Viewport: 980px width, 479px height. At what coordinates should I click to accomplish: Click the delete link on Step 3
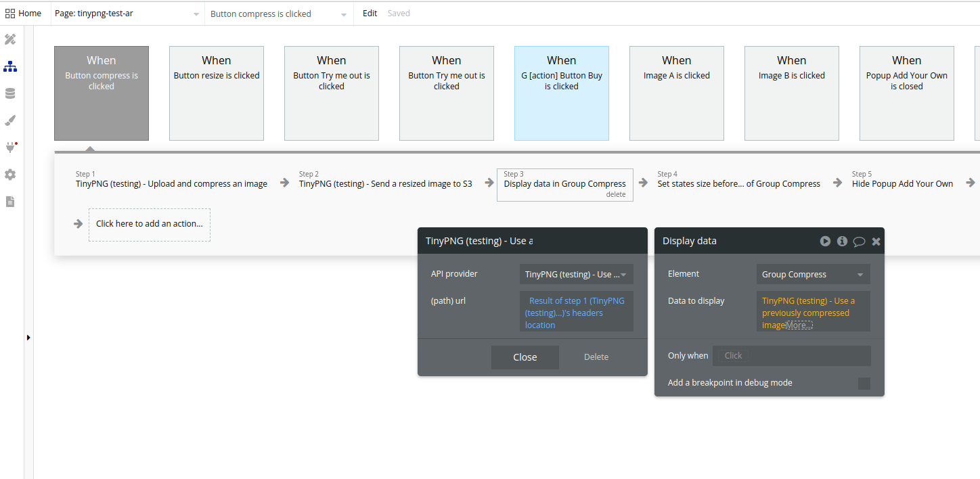pos(616,194)
